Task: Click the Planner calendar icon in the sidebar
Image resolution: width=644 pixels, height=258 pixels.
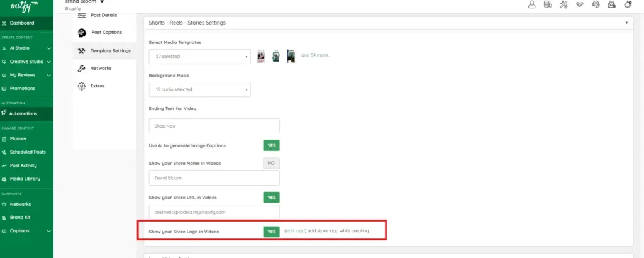Action: (x=4, y=139)
